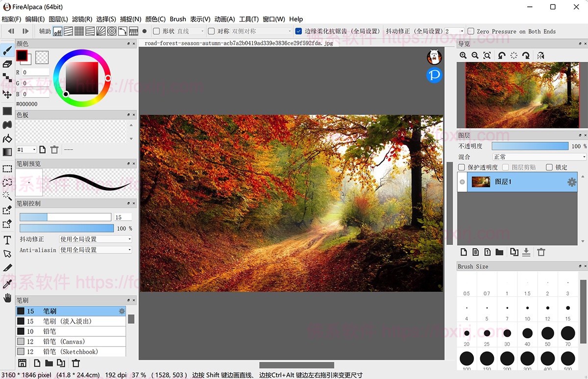Viewport: 588px width, 379px height.
Task: Select the Gradient tool
Action: pyautogui.click(x=7, y=152)
